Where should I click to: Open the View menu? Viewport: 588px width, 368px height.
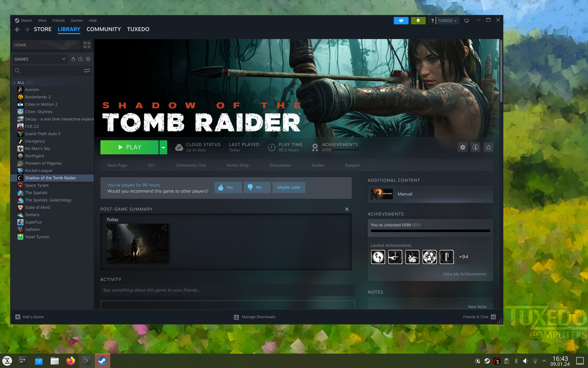point(42,20)
